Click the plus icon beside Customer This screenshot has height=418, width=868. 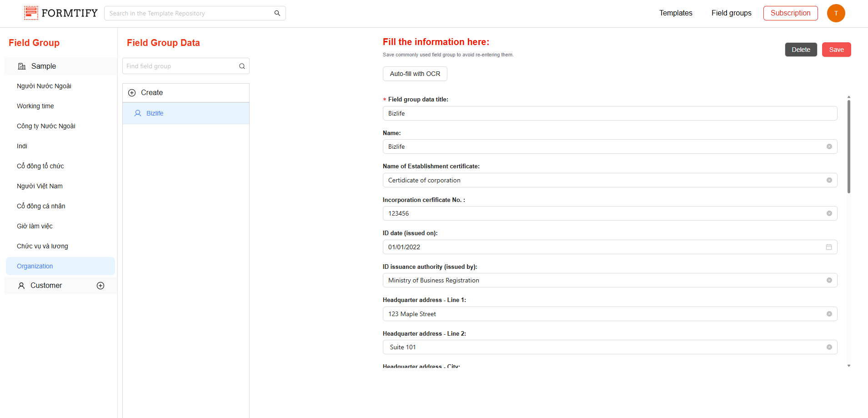(x=100, y=286)
